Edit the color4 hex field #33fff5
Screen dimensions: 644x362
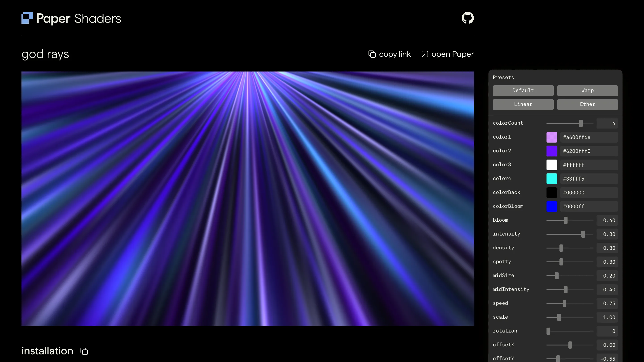(589, 179)
